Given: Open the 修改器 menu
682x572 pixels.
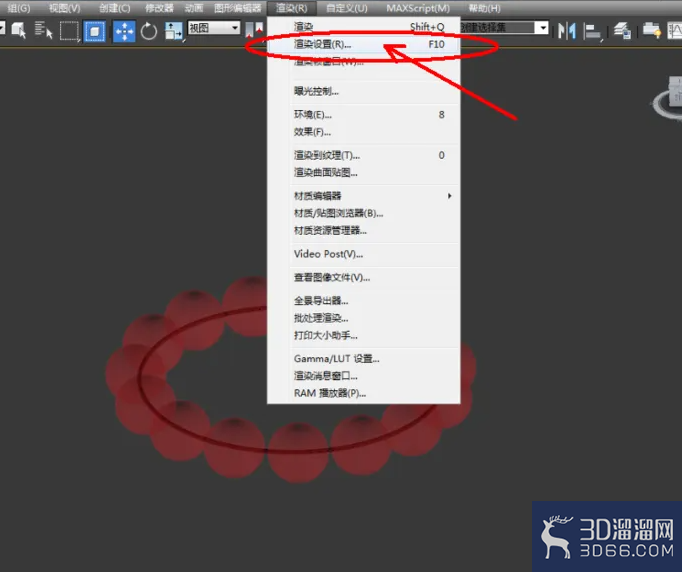Looking at the screenshot, I should (x=159, y=8).
